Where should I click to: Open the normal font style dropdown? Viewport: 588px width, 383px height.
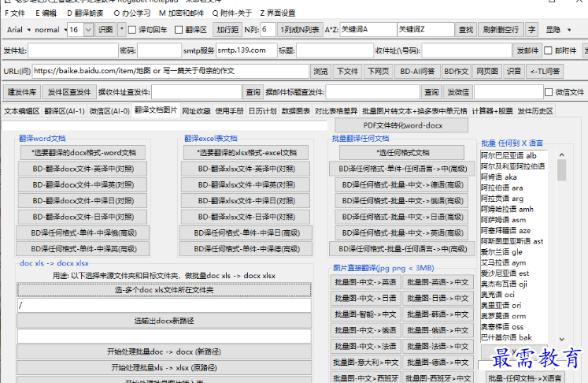[x=50, y=30]
